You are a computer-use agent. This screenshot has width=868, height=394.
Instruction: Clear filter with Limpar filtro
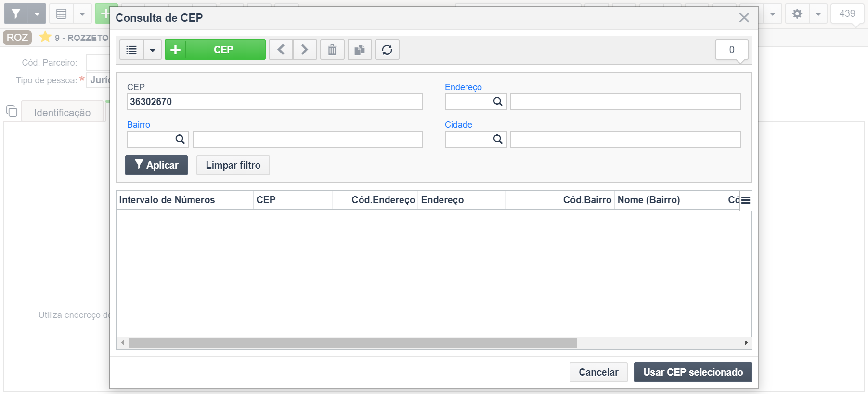pos(233,165)
